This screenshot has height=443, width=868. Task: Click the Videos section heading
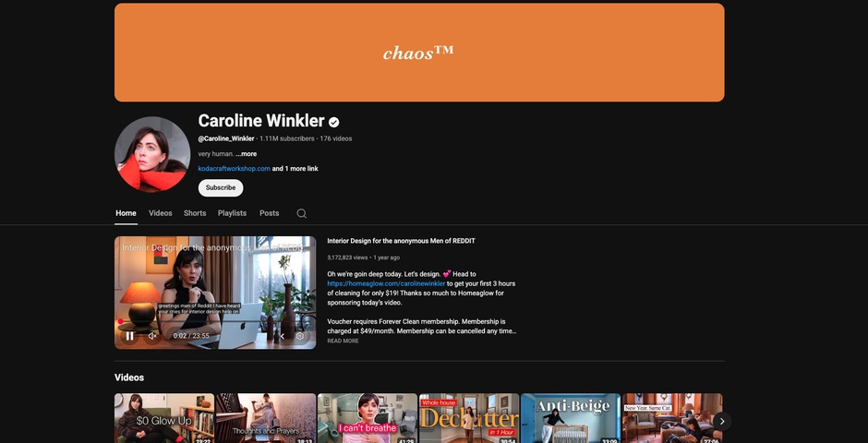129,377
